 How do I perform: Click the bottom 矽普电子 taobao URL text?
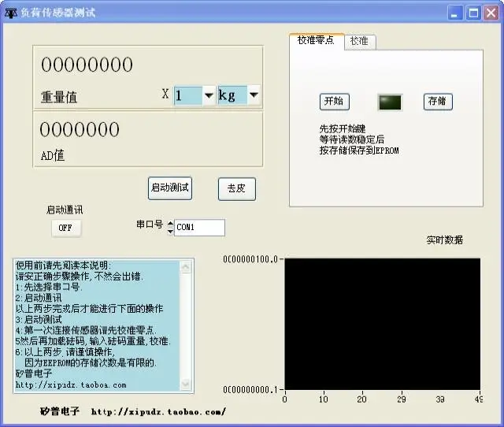tap(133, 411)
